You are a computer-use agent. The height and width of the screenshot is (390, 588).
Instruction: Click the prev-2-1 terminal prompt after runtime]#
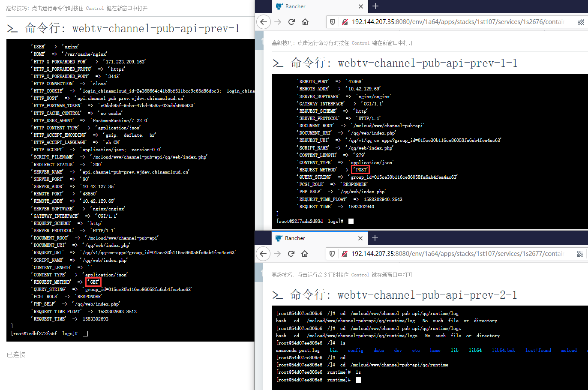click(358, 380)
